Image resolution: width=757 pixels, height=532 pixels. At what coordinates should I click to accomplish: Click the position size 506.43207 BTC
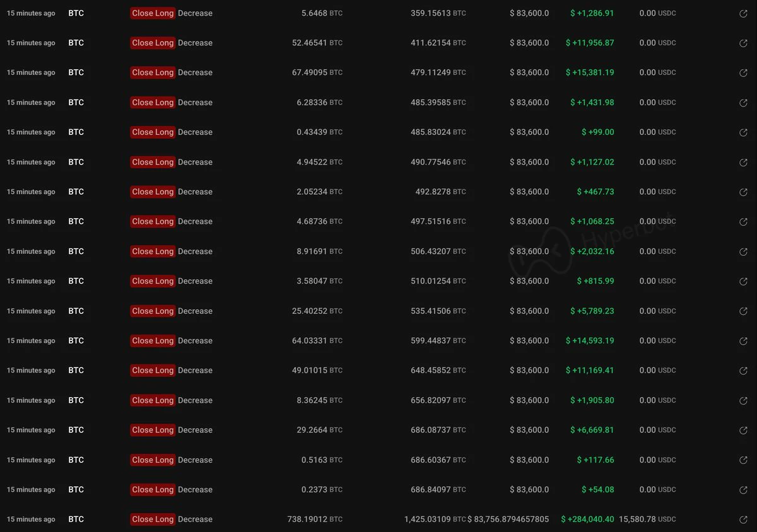[438, 252]
